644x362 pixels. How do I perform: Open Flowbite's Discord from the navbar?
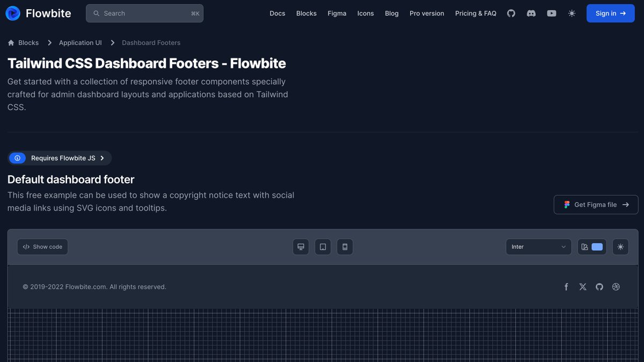pos(531,13)
